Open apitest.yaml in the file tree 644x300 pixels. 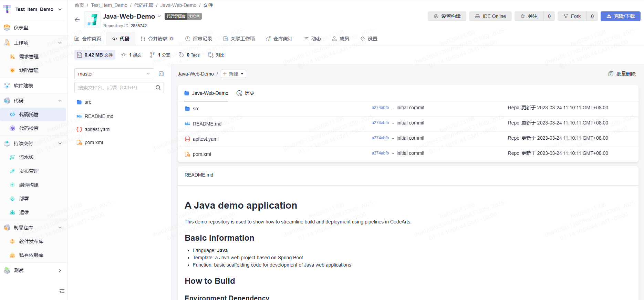pyautogui.click(x=97, y=129)
